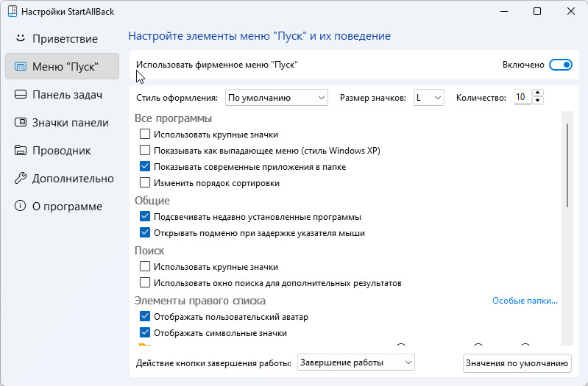The height and width of the screenshot is (386, 588).
Task: Select the Меню "Пуск" section label
Action: click(65, 67)
